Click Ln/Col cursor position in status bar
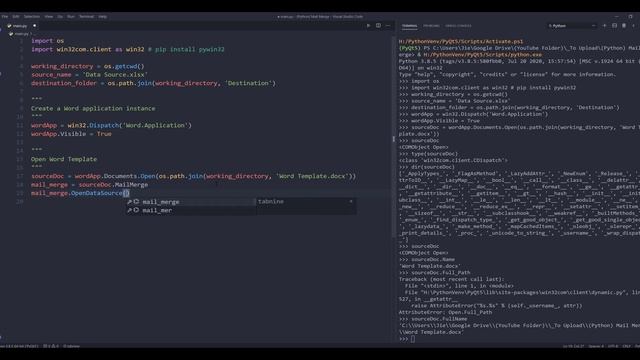 click(x=573, y=346)
